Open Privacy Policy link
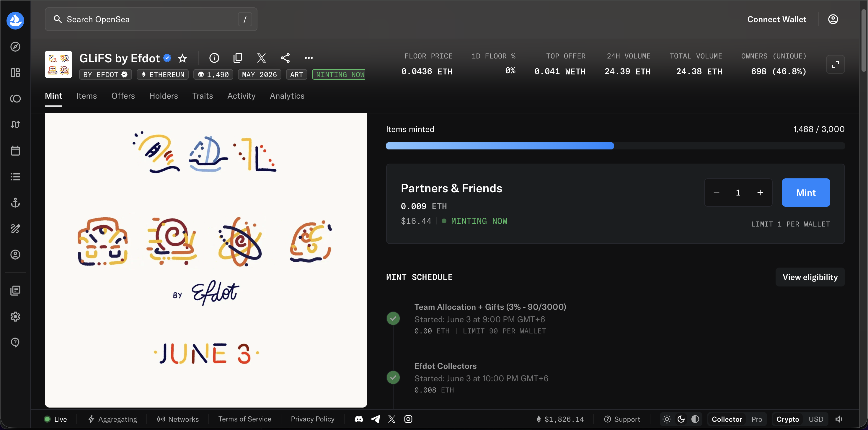868x430 pixels. 312,419
